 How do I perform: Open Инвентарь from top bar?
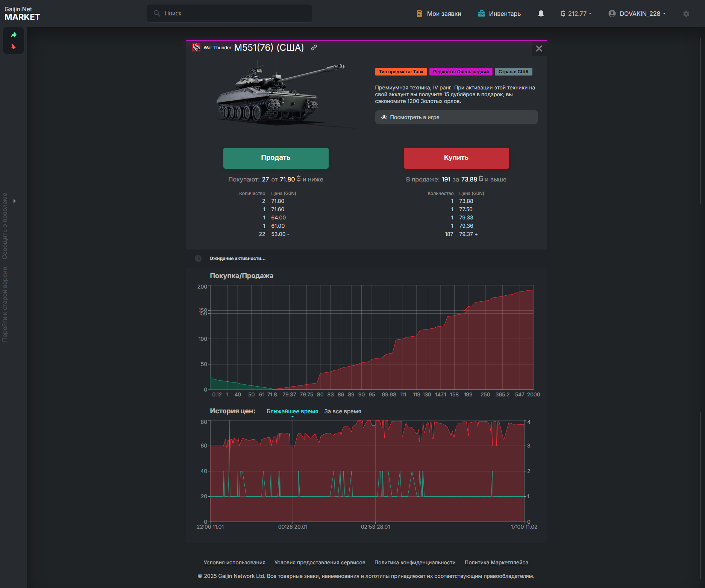[499, 14]
